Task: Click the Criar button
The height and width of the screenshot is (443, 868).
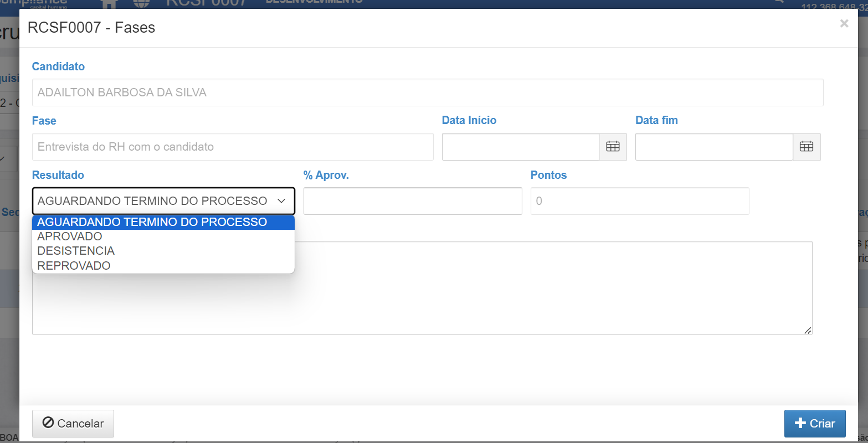Action: (x=815, y=424)
